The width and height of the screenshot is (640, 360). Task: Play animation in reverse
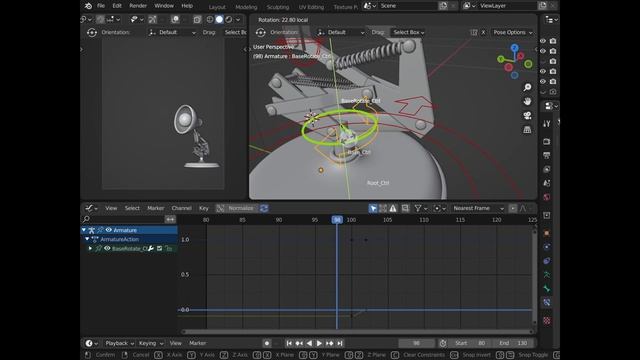click(309, 343)
